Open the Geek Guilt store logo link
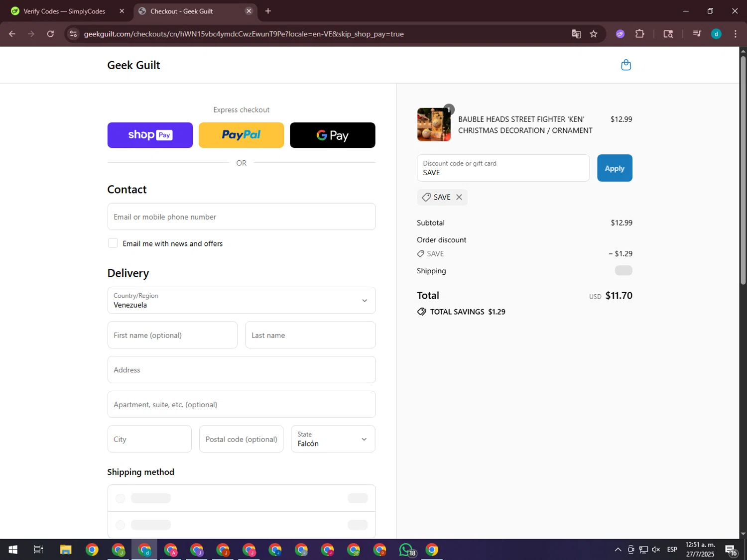 [x=133, y=65]
